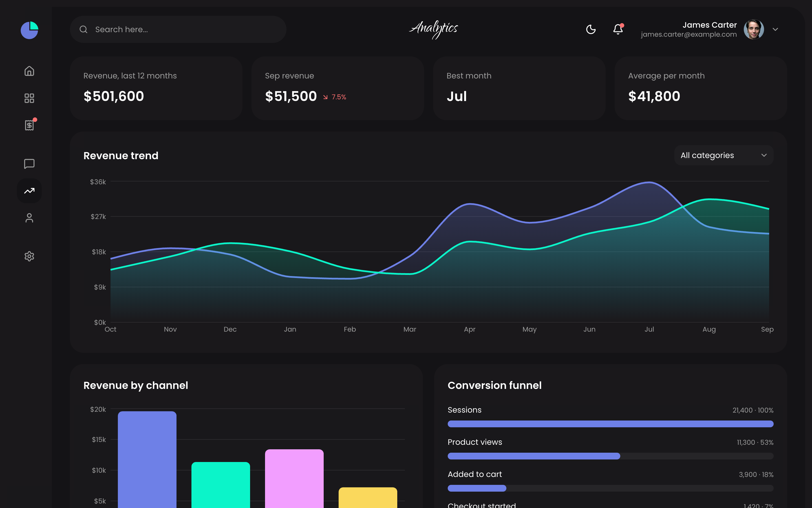Click the yellow channel bar
812x508 pixels.
click(368, 498)
